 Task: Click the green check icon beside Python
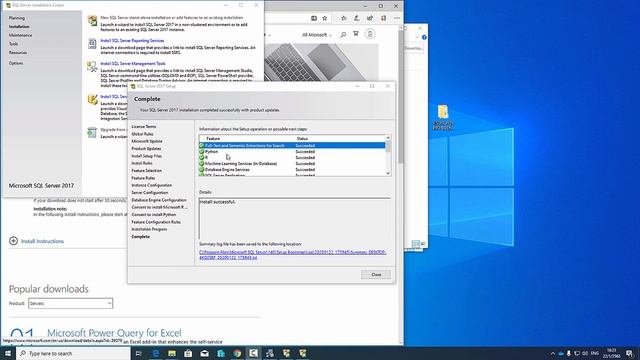point(202,151)
